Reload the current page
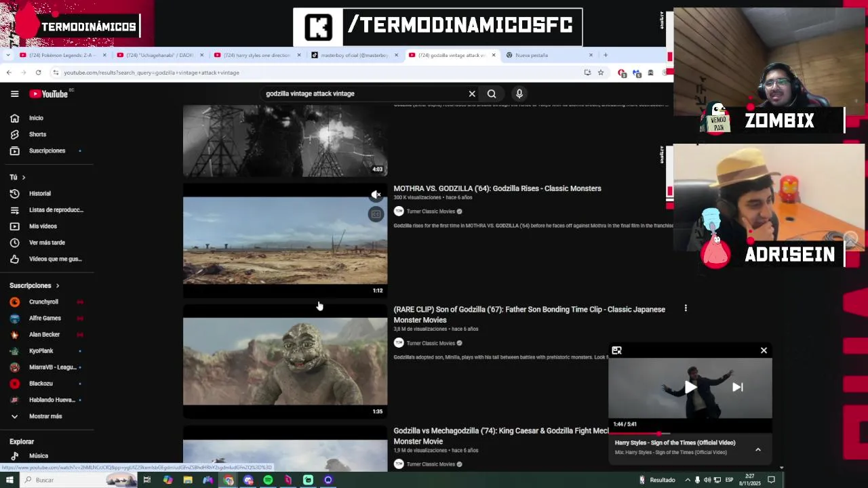This screenshot has height=488, width=868. (x=38, y=73)
